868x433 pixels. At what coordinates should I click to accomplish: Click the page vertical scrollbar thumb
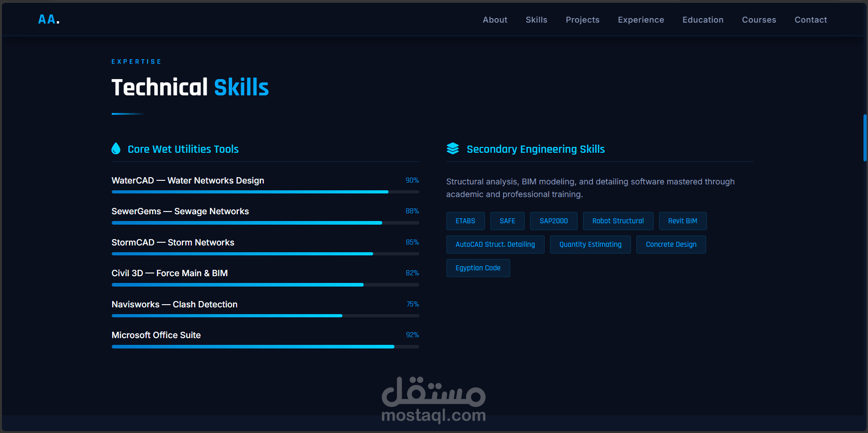(865, 138)
